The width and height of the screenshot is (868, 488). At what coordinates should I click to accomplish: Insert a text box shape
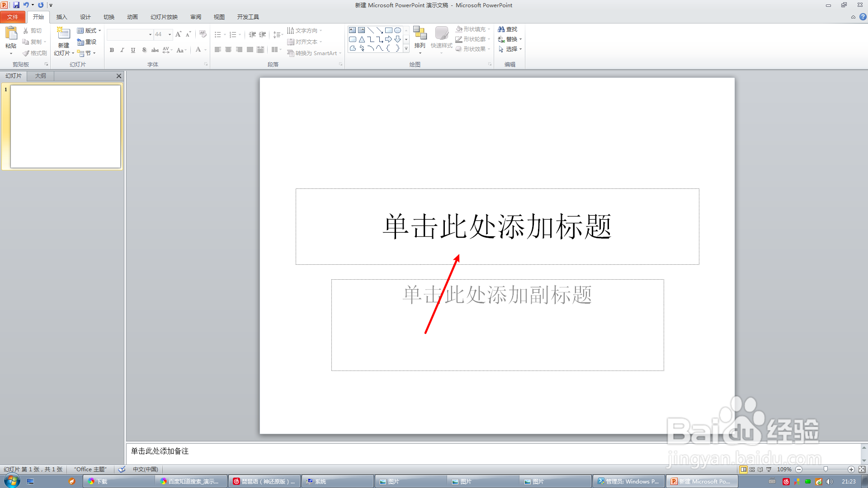pyautogui.click(x=352, y=30)
